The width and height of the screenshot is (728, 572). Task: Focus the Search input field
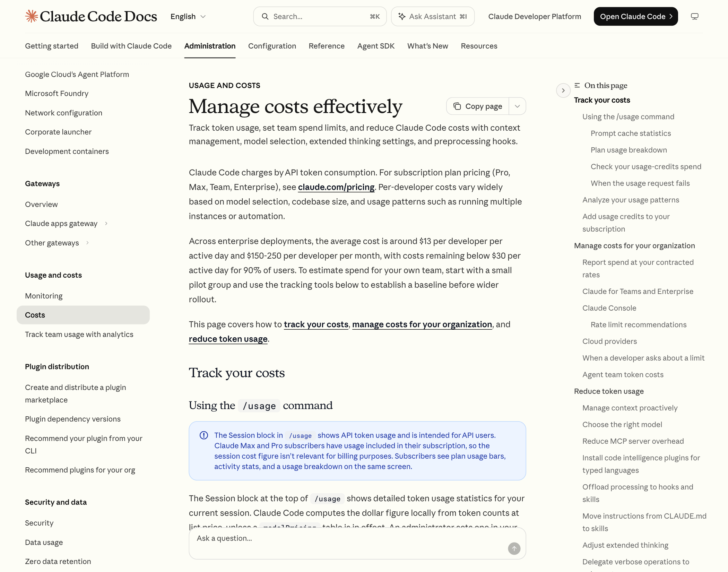[x=320, y=16]
